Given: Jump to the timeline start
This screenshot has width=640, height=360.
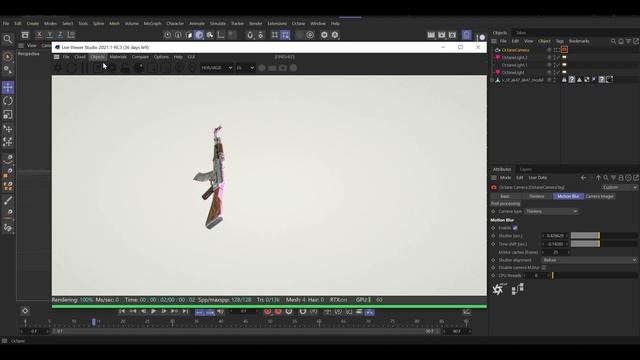Looking at the screenshot, I should pyautogui.click(x=122, y=311).
